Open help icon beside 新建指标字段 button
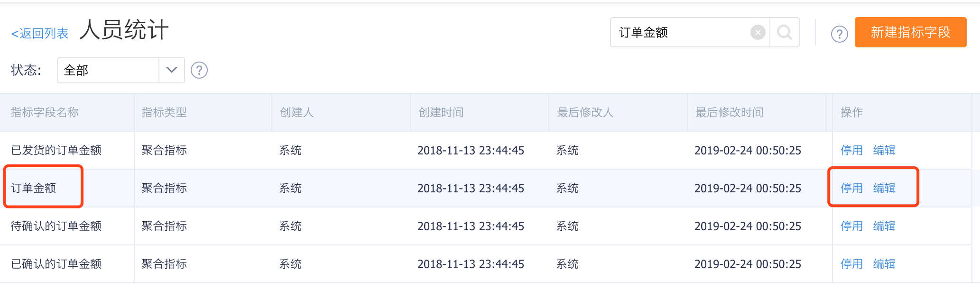The image size is (980, 288). pos(839,34)
